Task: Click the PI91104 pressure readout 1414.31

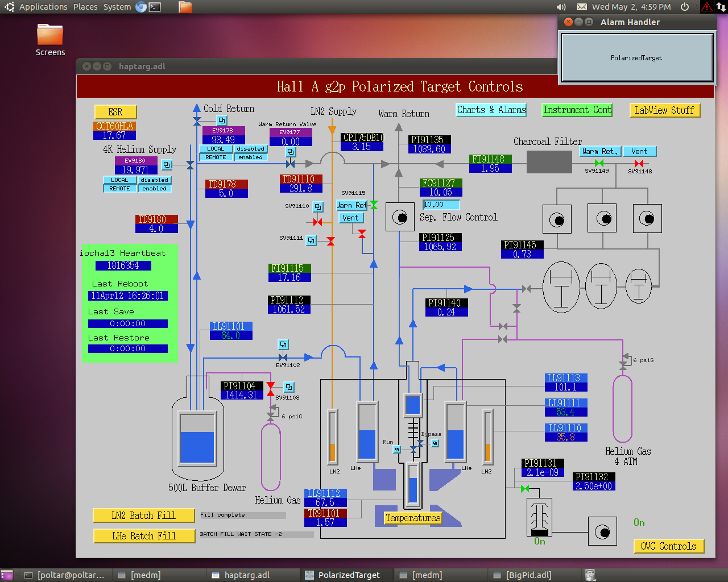Action: pos(242,395)
